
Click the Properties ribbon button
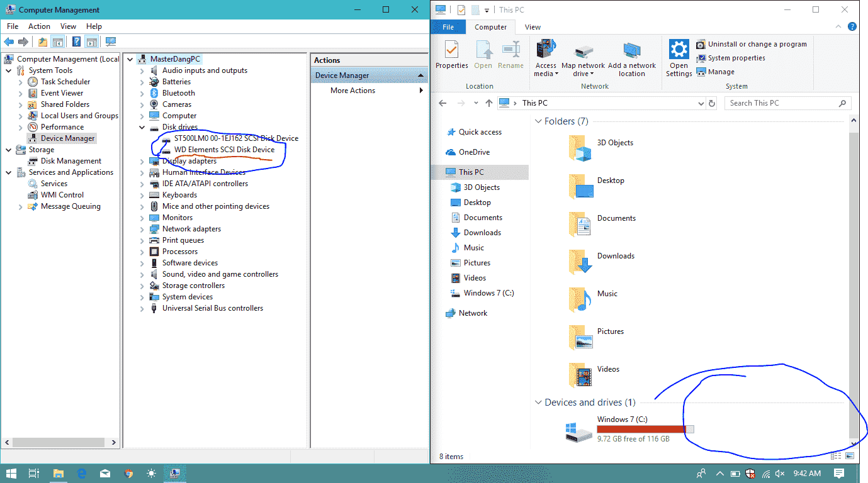pos(452,55)
